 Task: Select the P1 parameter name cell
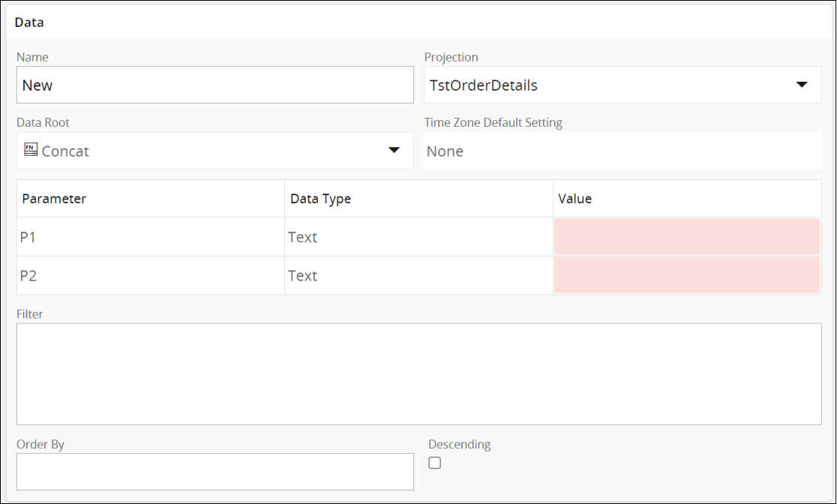coord(28,237)
